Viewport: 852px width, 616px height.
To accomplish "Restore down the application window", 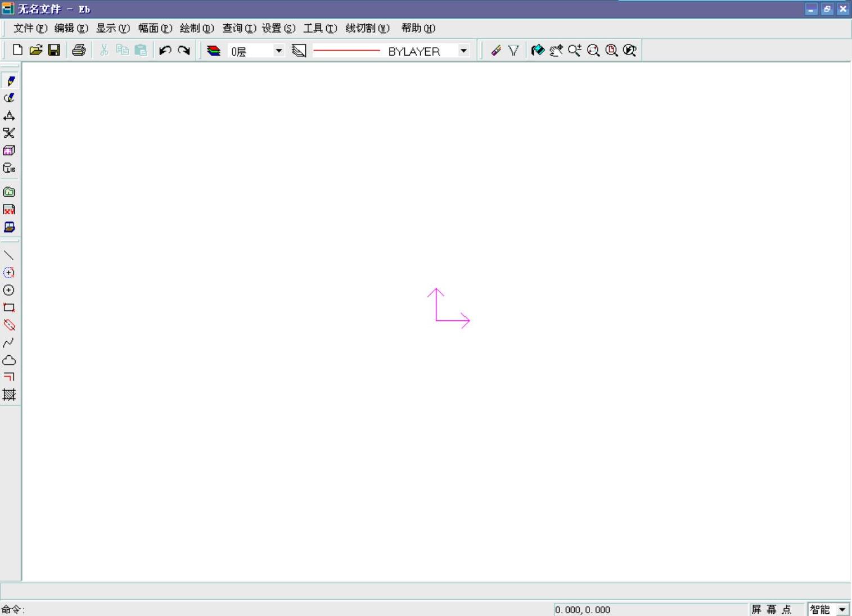I will coord(827,9).
